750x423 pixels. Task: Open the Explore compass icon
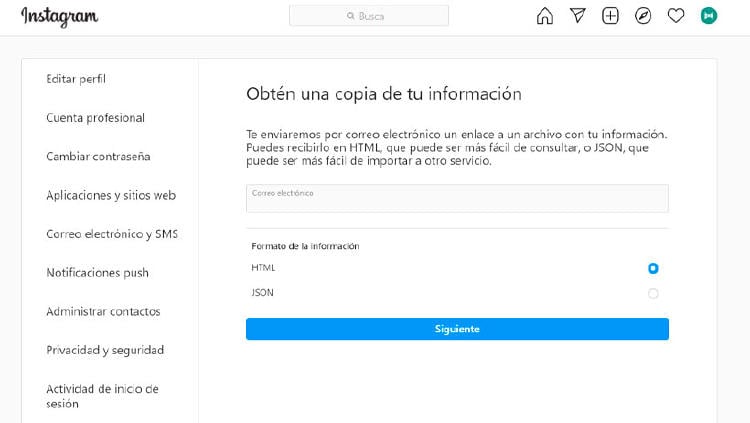click(643, 16)
